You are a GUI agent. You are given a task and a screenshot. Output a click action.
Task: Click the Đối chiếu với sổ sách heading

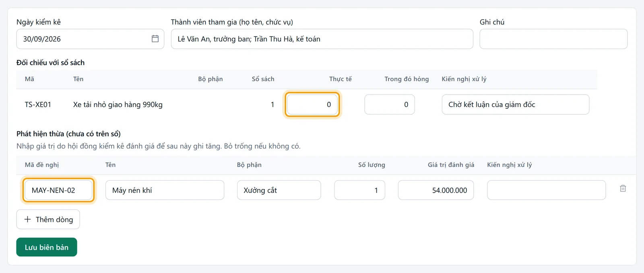pyautogui.click(x=50, y=62)
